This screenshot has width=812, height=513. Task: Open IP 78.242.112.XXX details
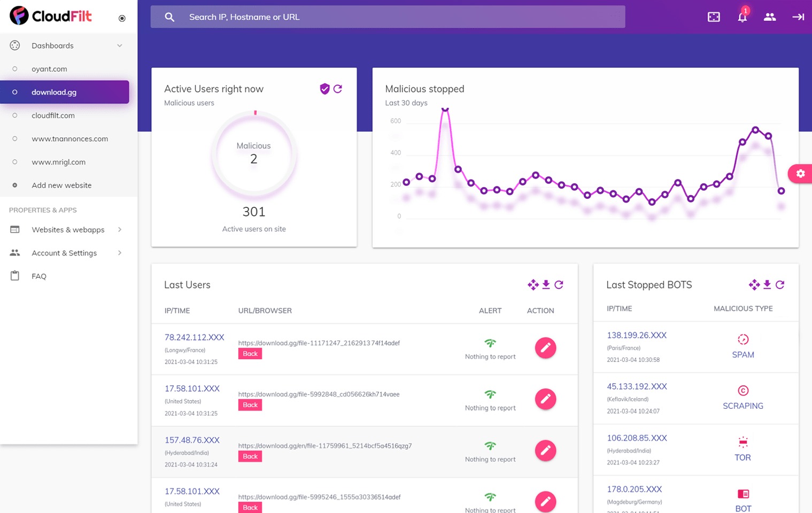(x=194, y=337)
